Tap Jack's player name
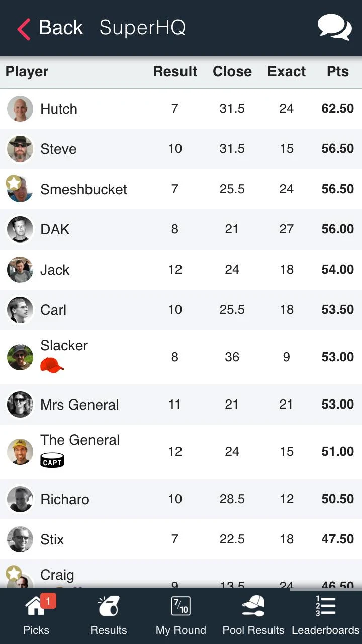Image resolution: width=362 pixels, height=644 pixels. [x=55, y=270]
